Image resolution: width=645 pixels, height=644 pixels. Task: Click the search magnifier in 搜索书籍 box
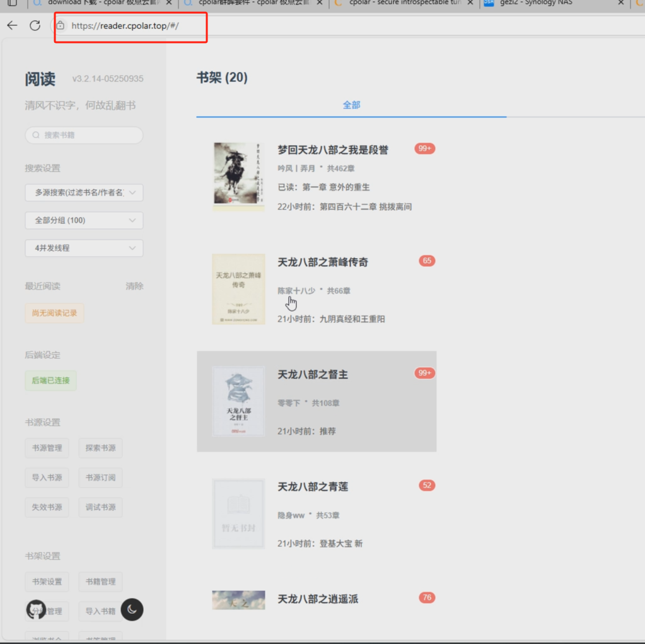pyautogui.click(x=36, y=134)
